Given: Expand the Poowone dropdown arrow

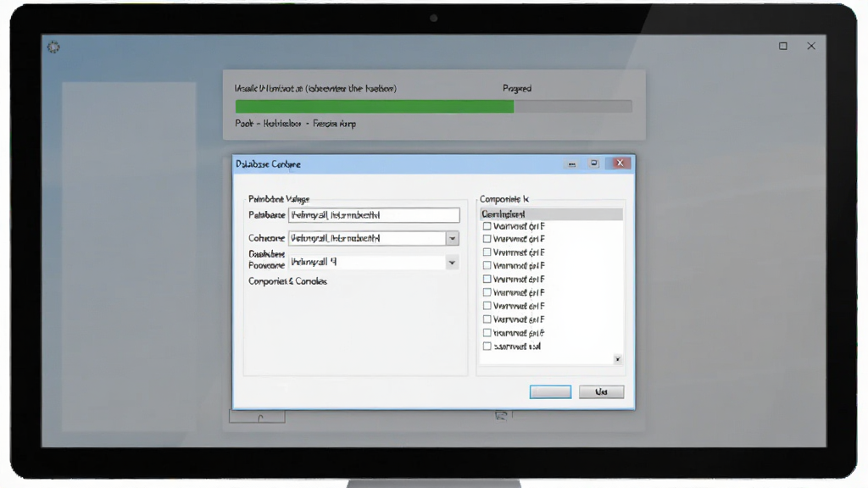Looking at the screenshot, I should (453, 263).
